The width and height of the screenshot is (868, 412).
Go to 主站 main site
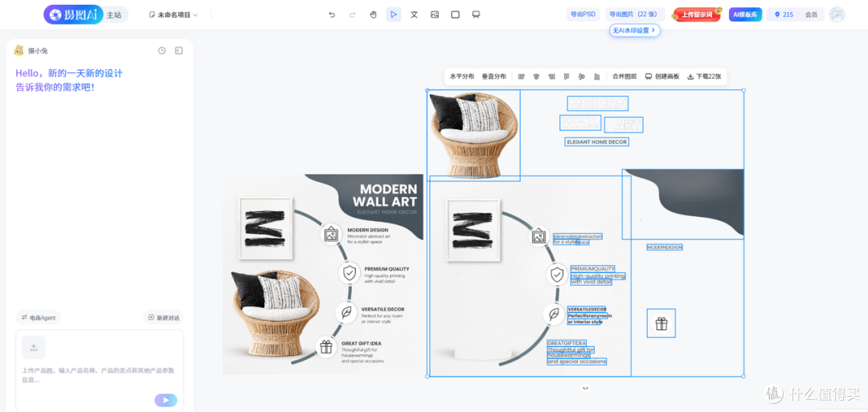click(114, 15)
